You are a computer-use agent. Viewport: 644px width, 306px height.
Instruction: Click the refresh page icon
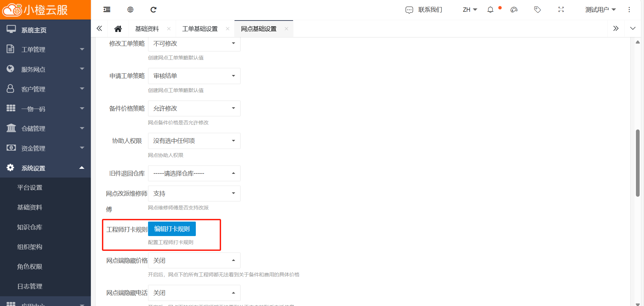pos(153,10)
